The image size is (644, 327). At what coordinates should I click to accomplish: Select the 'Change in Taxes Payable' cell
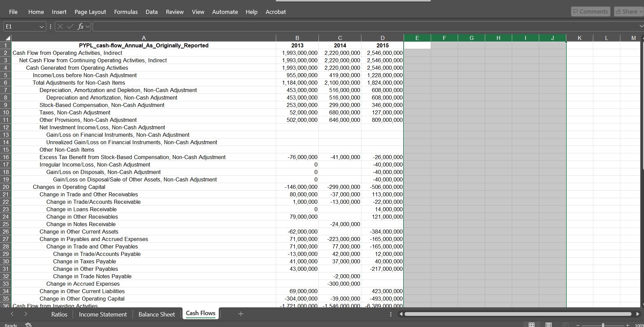pyautogui.click(x=144, y=261)
